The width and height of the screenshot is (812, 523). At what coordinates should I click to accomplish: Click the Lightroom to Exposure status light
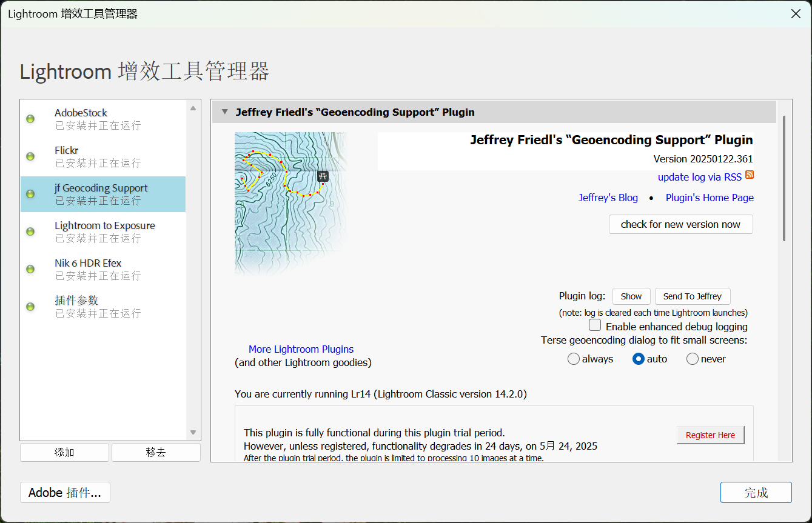click(x=30, y=232)
